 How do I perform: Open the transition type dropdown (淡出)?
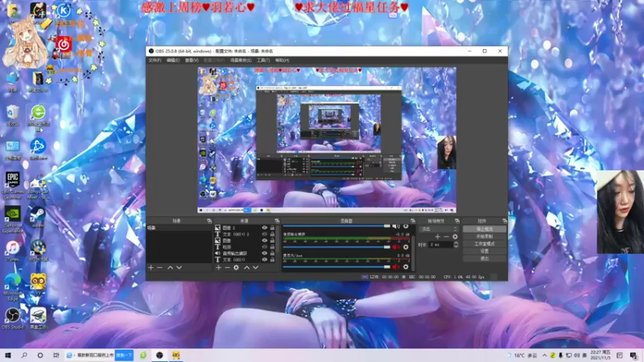click(x=438, y=229)
